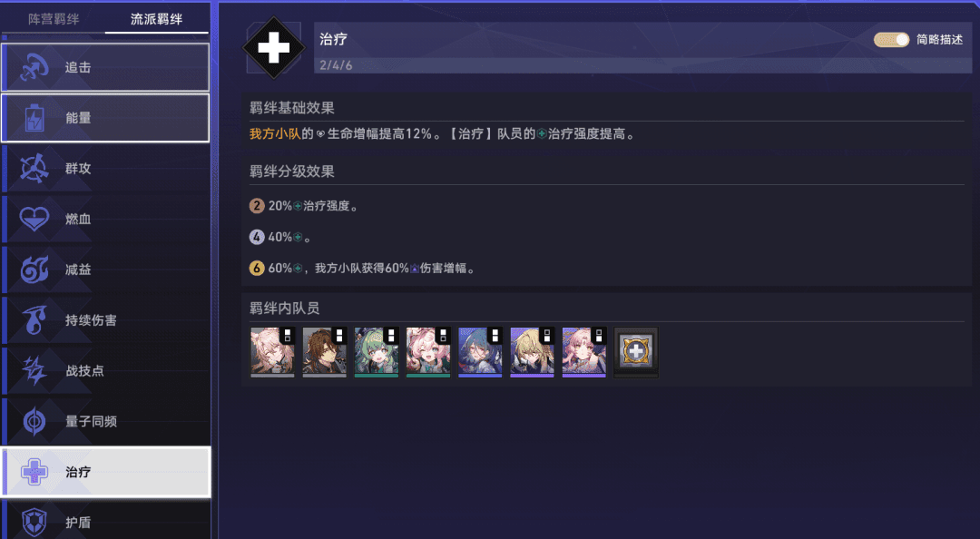
Task: Open the 量子同频 bond icon
Action: point(34,421)
